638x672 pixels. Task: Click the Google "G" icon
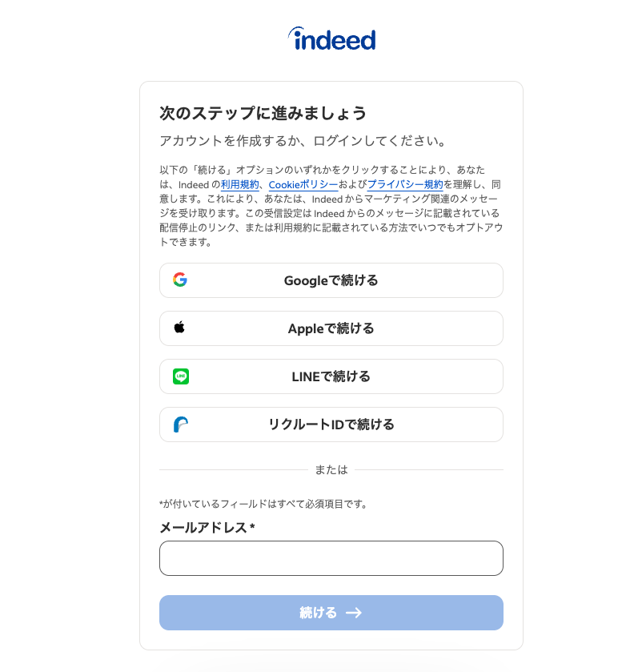181,280
